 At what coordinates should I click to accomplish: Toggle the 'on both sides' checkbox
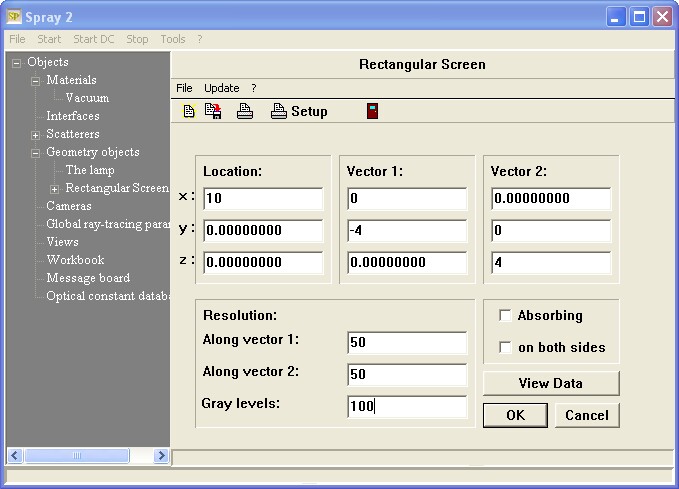point(506,347)
